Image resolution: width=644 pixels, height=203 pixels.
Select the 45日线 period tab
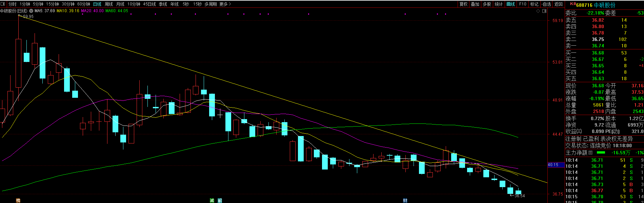click(149, 4)
